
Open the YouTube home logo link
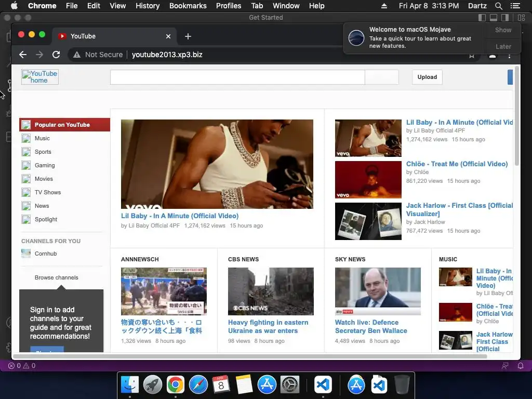point(40,77)
